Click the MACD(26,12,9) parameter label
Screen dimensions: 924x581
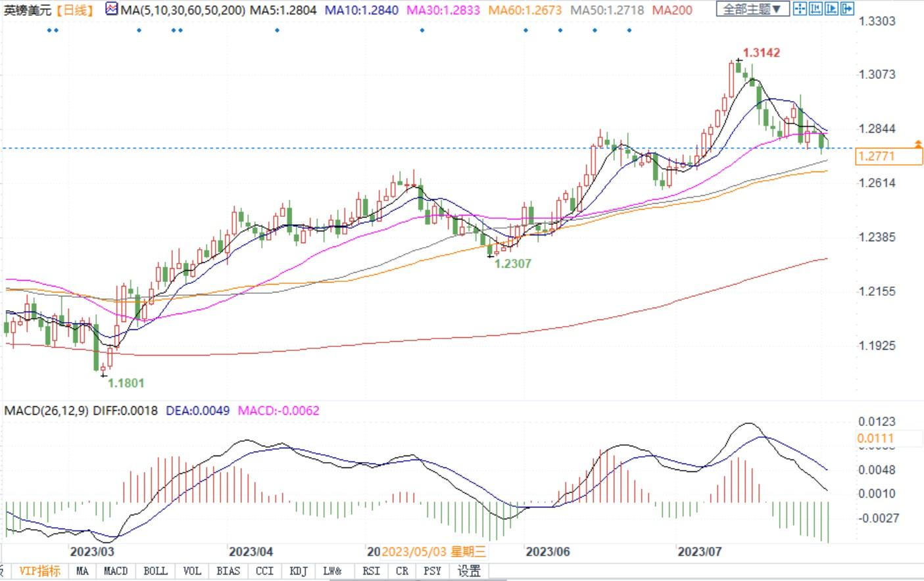point(46,411)
